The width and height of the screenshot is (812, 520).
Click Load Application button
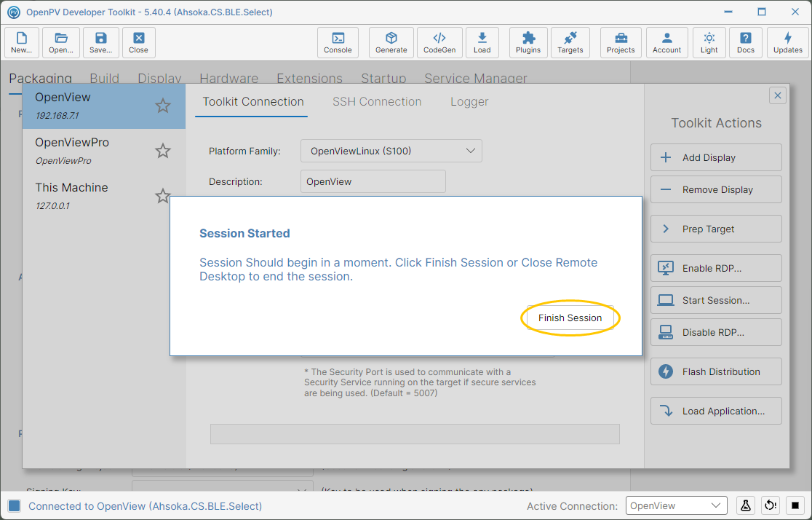tap(716, 411)
